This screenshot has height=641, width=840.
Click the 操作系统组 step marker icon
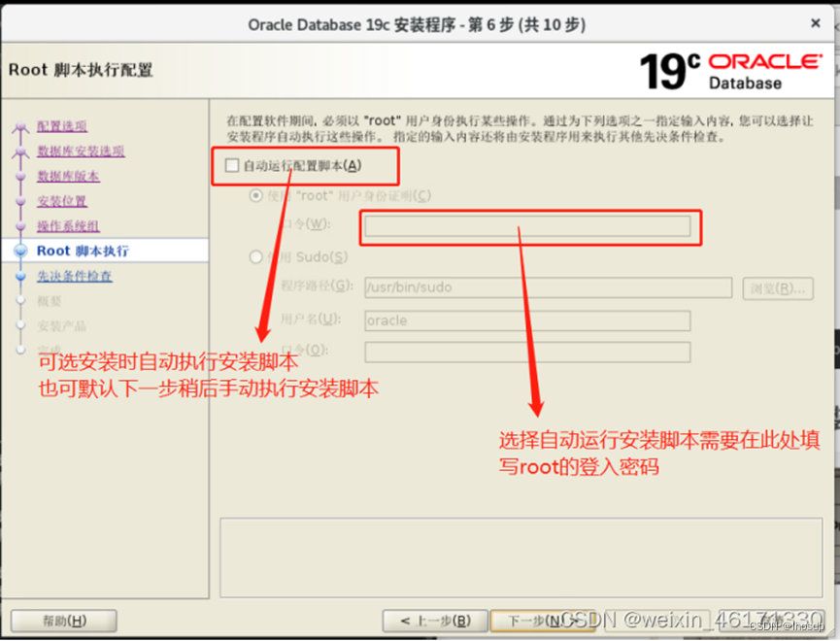(x=21, y=226)
